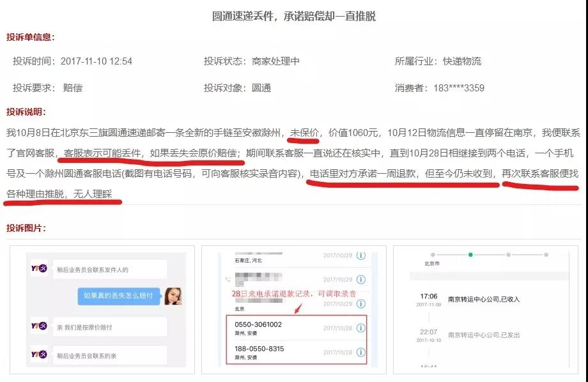Click YTO logo beside 稍后业务员会联系的亲
Screen dimensions: 588x382
point(39,354)
